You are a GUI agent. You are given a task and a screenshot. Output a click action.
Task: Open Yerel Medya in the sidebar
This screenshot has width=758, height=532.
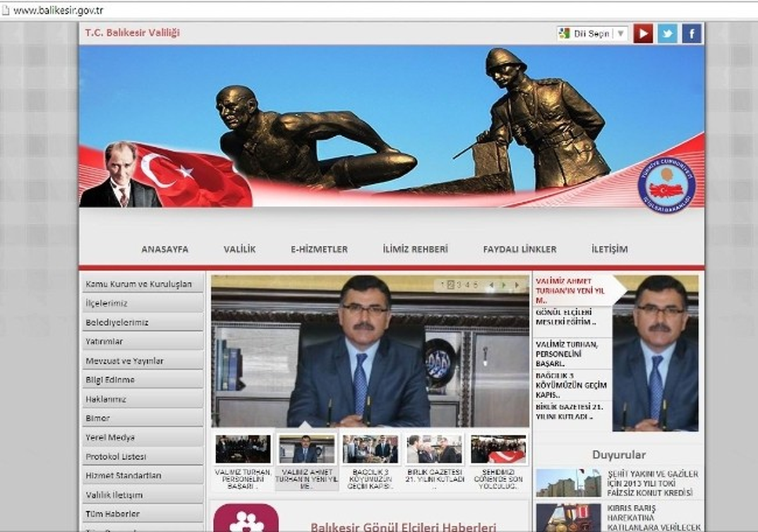(x=143, y=437)
